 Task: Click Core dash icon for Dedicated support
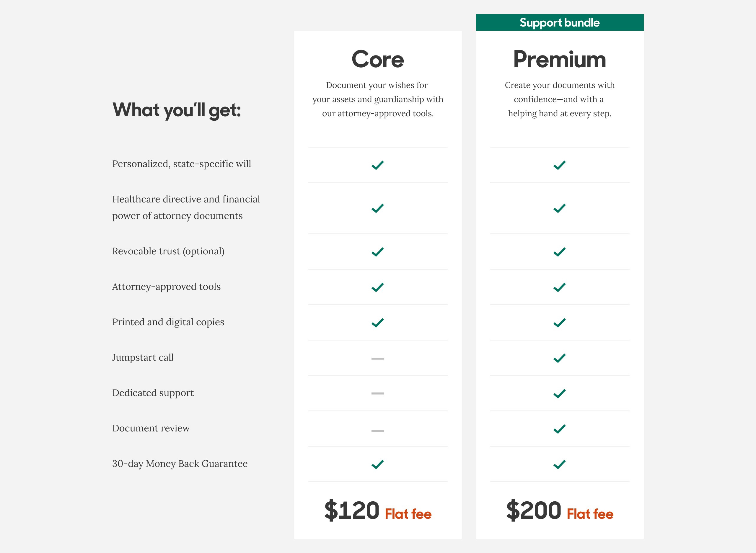point(377,393)
